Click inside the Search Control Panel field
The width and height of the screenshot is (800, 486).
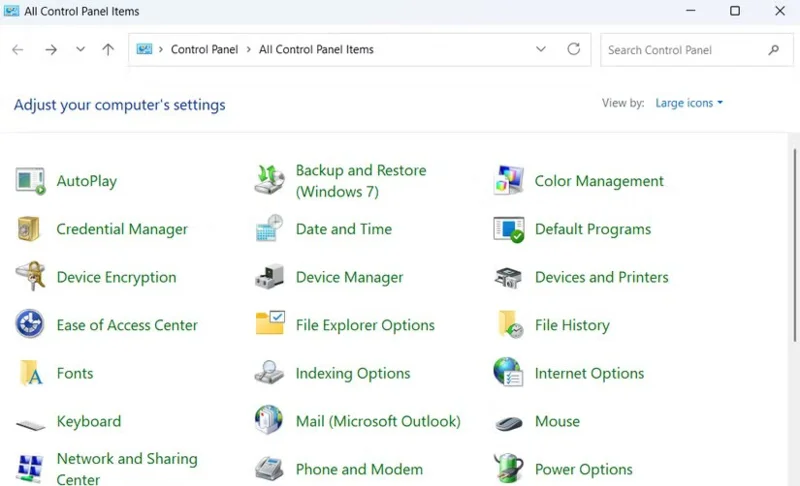[685, 50]
